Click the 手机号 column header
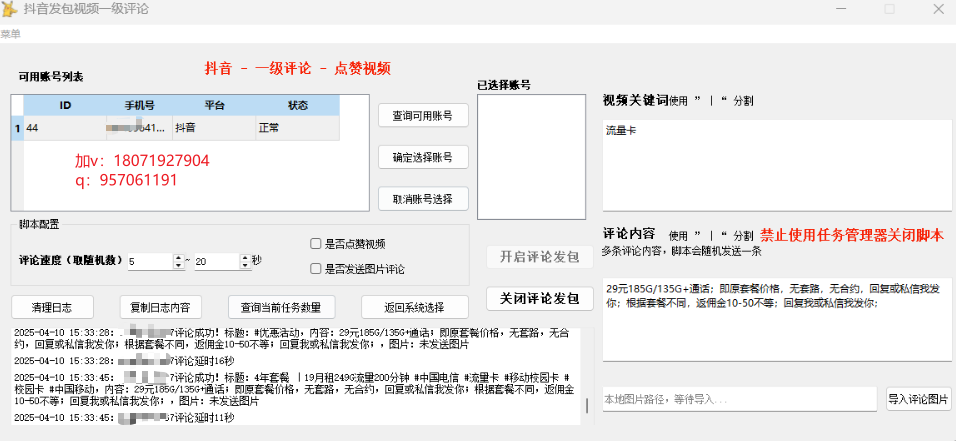This screenshot has width=956, height=441. coord(140,106)
